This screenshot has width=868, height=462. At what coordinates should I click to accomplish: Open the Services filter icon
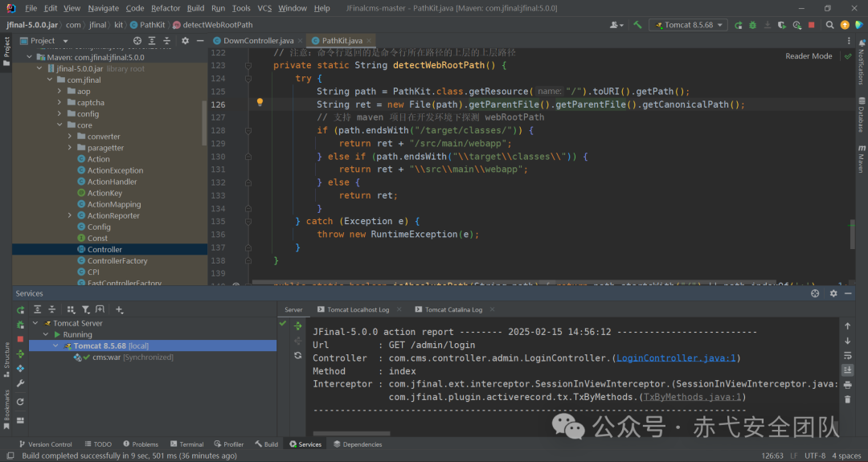click(86, 309)
